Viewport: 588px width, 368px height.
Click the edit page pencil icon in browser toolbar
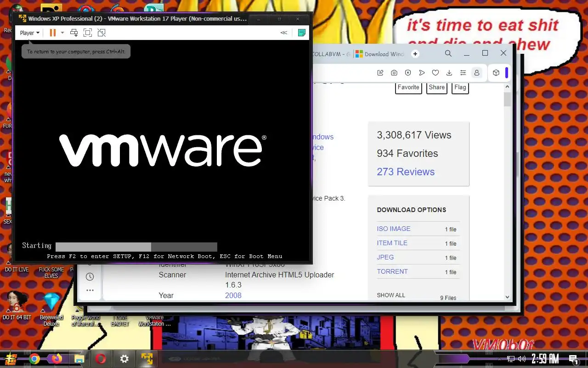(380, 73)
